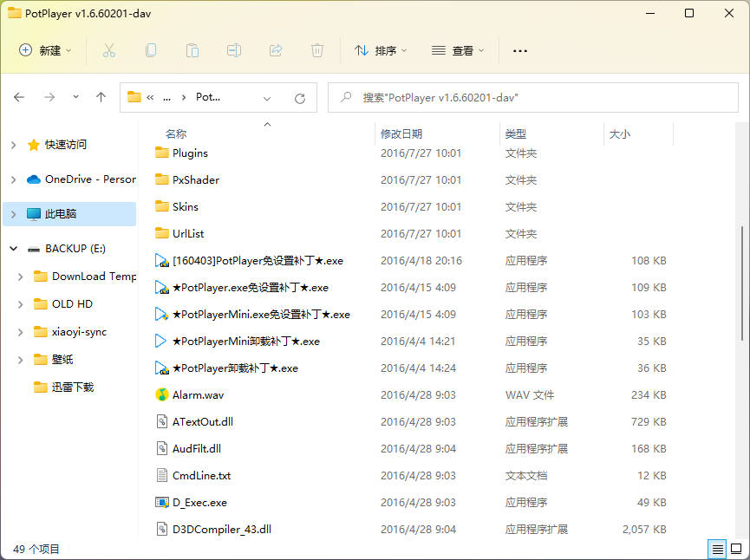750x560 pixels.
Task: Expand the DownLoad Temp folder node
Action: click(x=21, y=277)
